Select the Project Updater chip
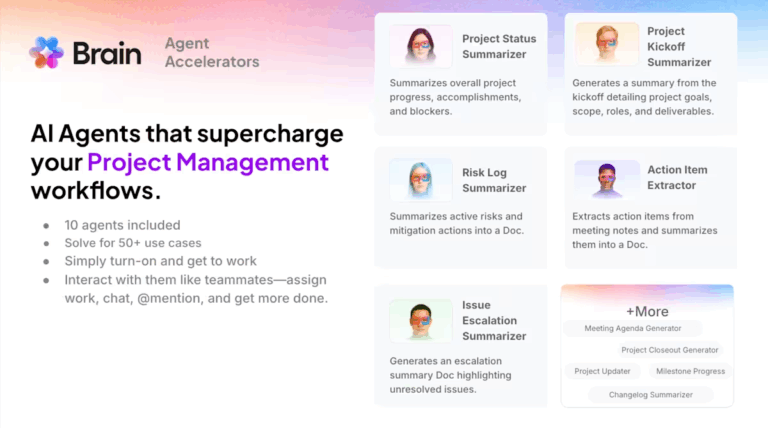The width and height of the screenshot is (768, 428). point(602,371)
